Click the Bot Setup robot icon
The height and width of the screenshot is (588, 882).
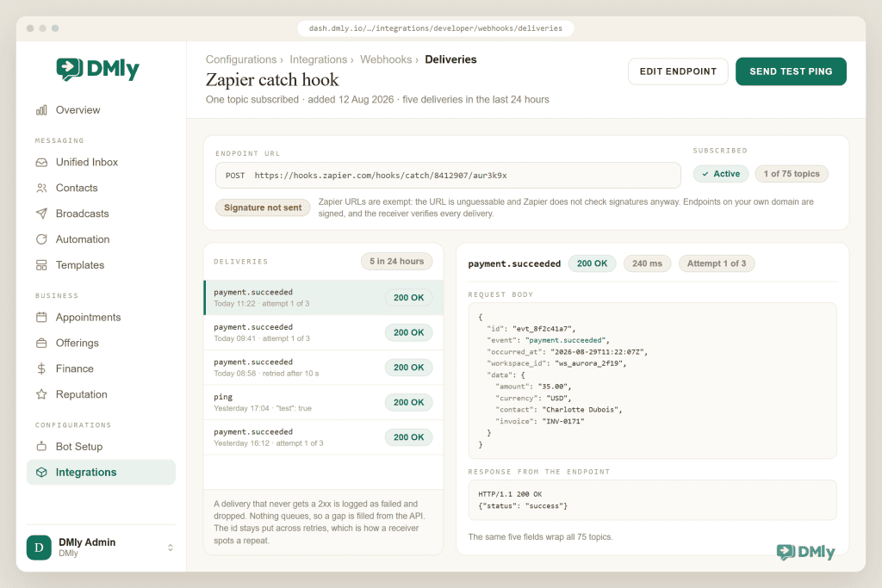(x=41, y=447)
